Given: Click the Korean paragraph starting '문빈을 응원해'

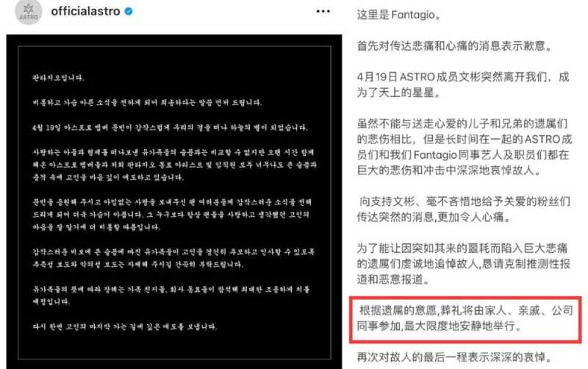Looking at the screenshot, I should coord(172,215).
